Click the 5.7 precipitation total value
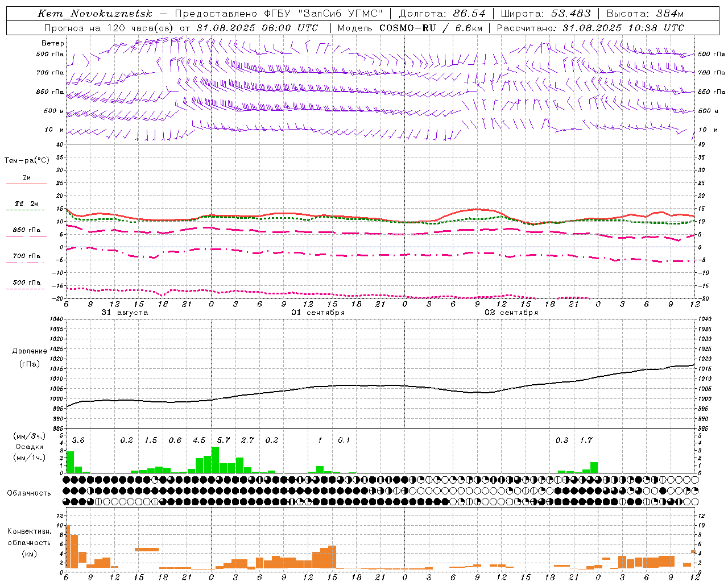 point(224,440)
